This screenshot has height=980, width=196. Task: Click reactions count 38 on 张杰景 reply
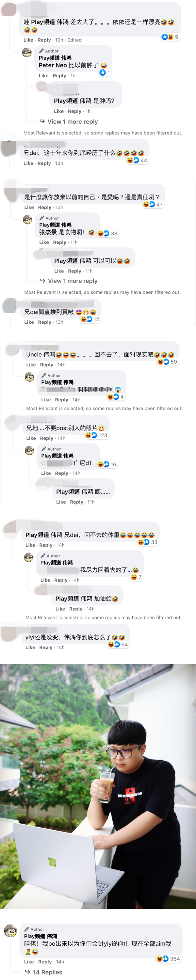click(108, 233)
